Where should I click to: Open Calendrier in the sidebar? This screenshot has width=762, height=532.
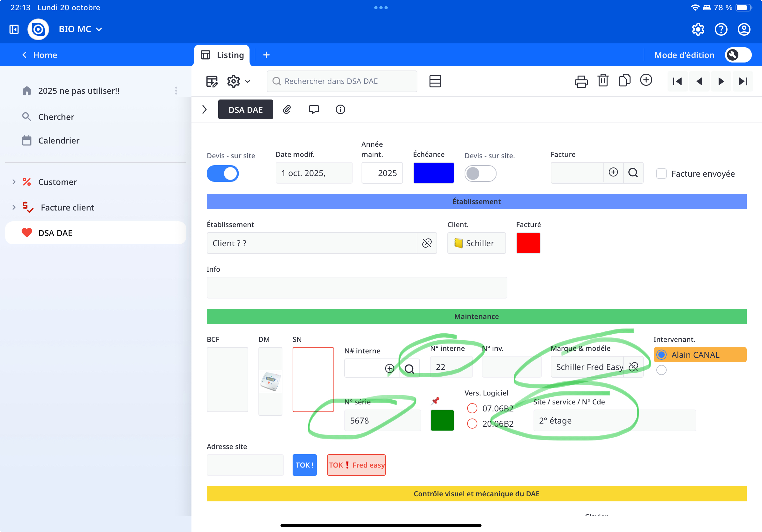(x=59, y=141)
